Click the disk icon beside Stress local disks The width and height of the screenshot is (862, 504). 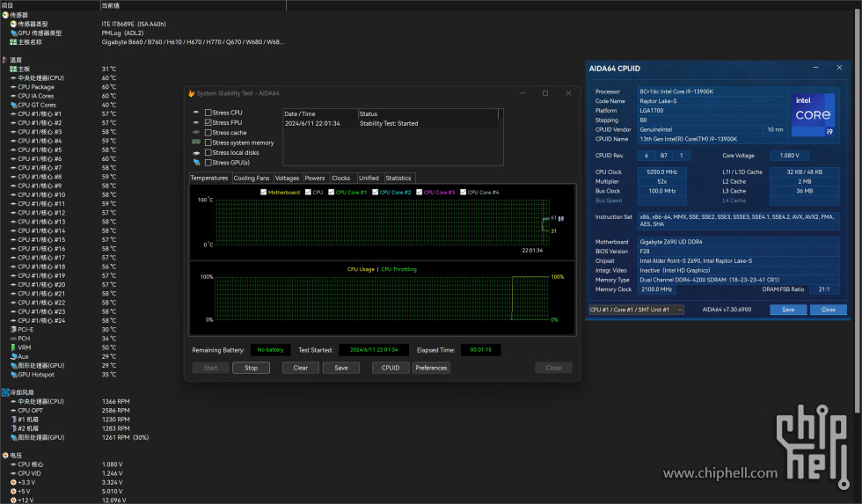click(196, 153)
